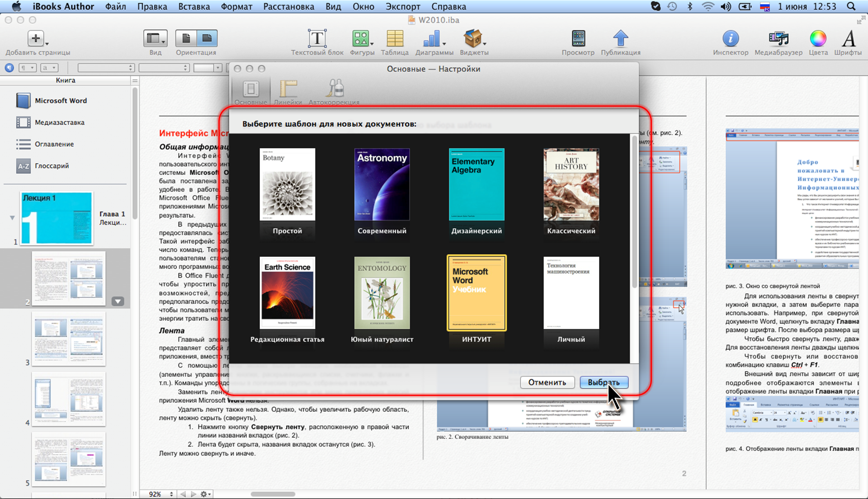Image resolution: width=868 pixels, height=499 pixels.
Task: Choose the Botany 'Простой' template
Action: [x=287, y=184]
